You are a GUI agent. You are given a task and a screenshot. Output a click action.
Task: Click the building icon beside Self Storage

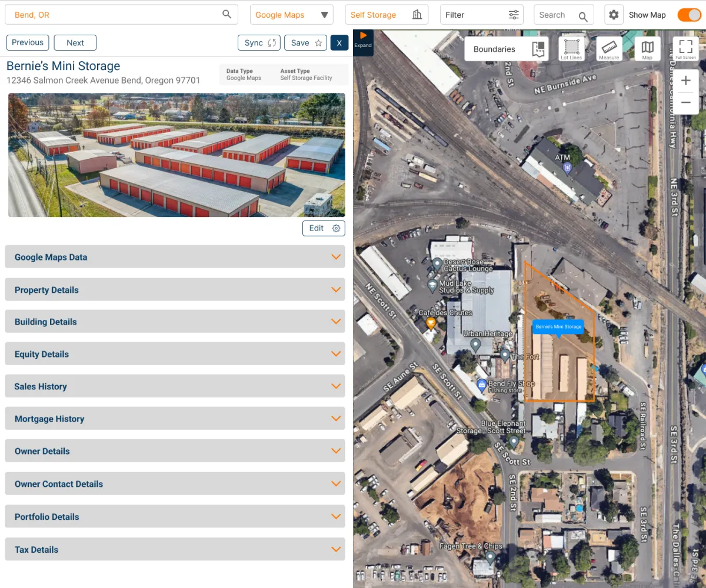pos(417,15)
